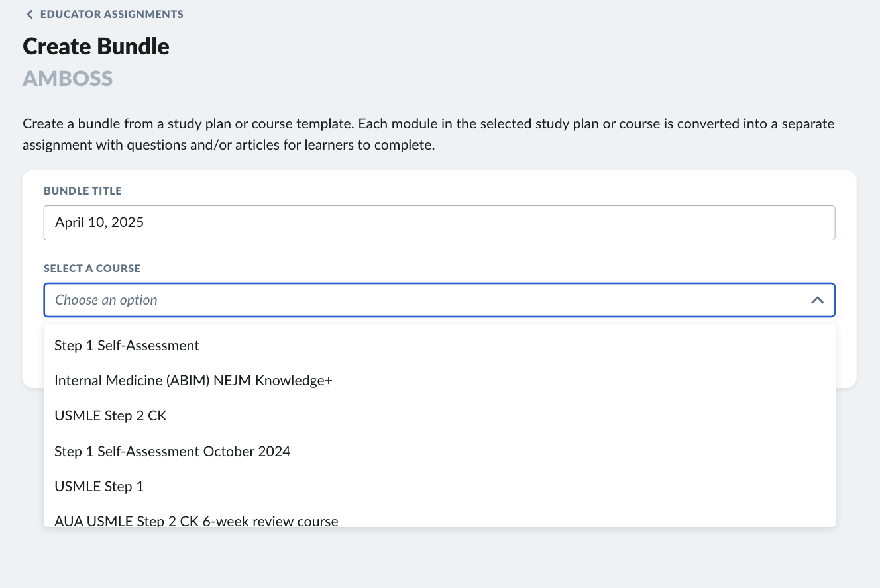Screen dimensions: 880x588
Task: Select Step 1 Self-Assessment option
Action: (439, 345)
